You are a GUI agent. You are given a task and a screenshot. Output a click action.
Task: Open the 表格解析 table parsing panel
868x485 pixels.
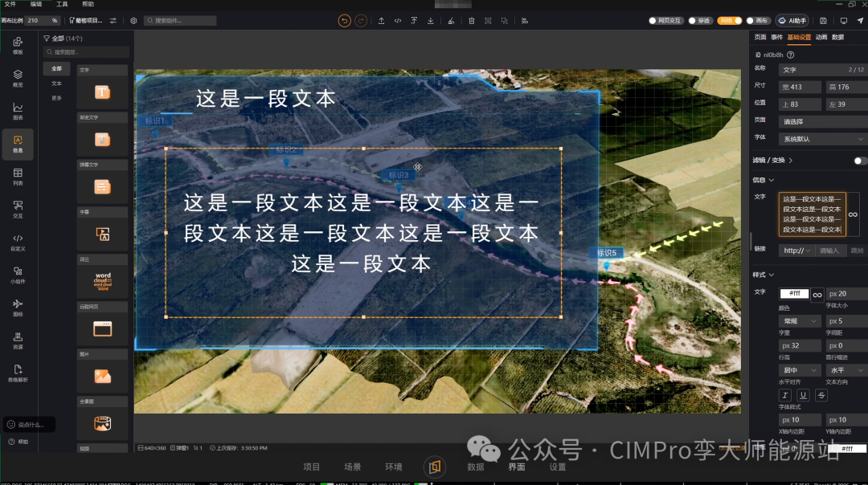[x=18, y=373]
